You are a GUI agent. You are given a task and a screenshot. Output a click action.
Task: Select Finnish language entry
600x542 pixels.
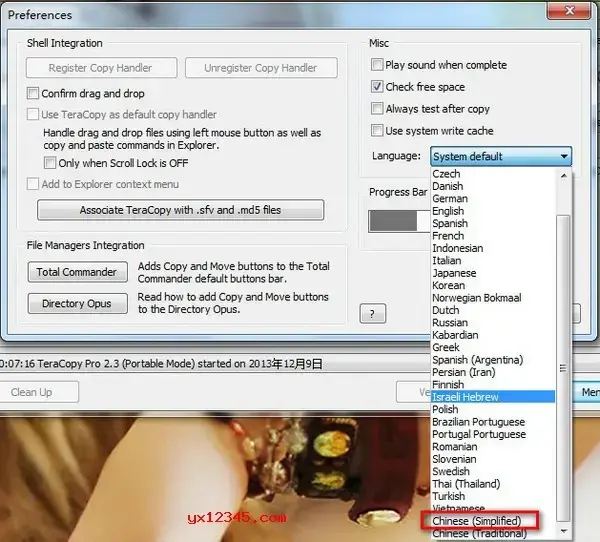click(x=493, y=384)
